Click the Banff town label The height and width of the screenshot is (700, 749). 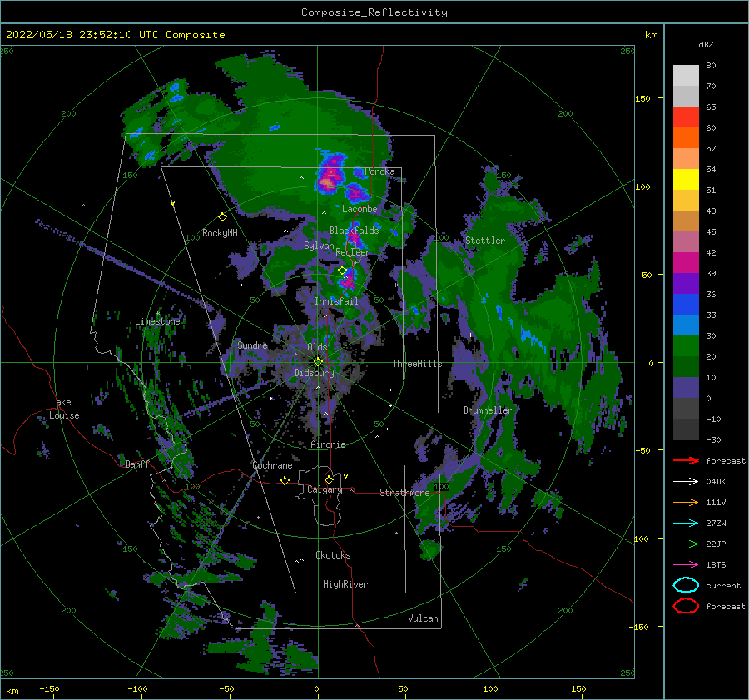137,464
